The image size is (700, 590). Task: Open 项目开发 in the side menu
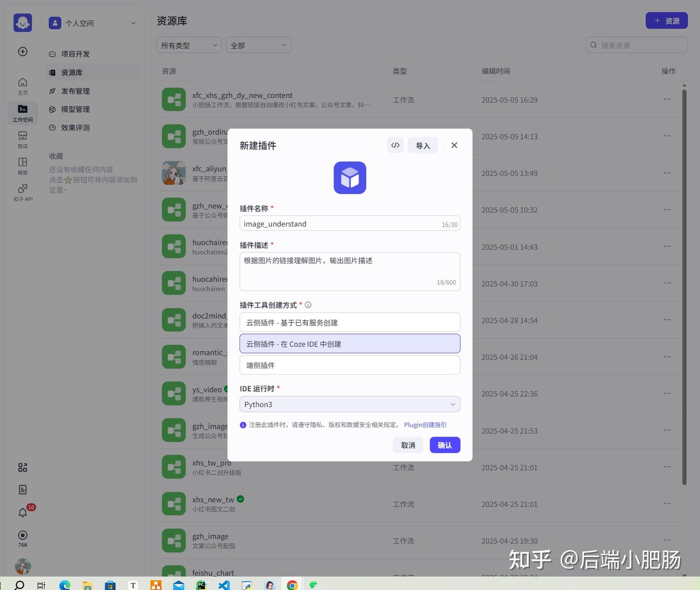coord(92,54)
